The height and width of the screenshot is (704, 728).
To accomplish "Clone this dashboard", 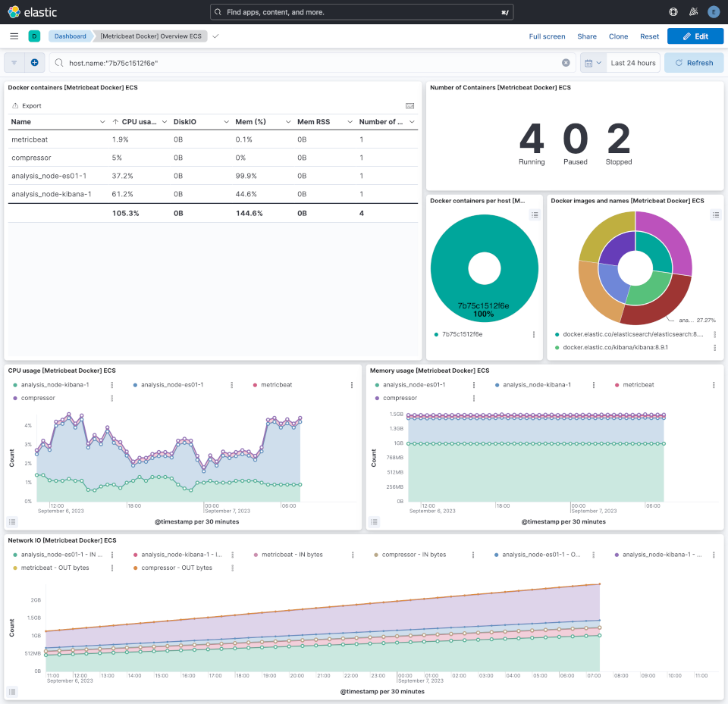I will click(619, 36).
